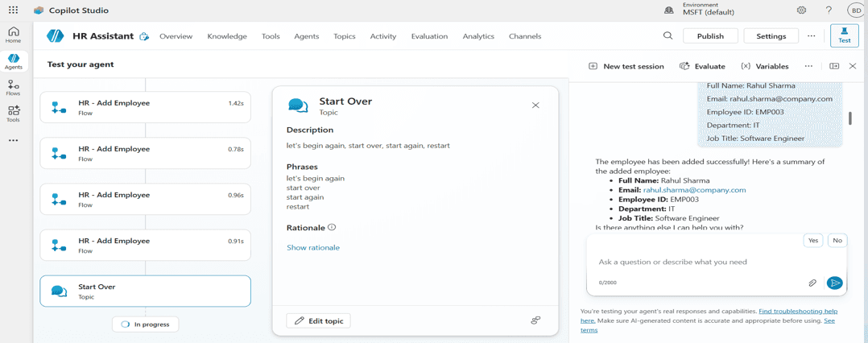868x343 pixels.
Task: Open the Environment picker icon
Action: pyautogui.click(x=668, y=10)
